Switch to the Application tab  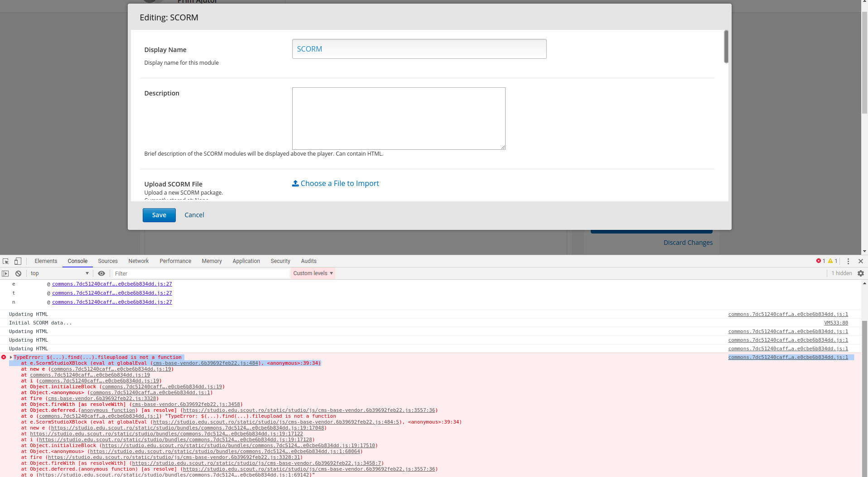pyautogui.click(x=246, y=261)
